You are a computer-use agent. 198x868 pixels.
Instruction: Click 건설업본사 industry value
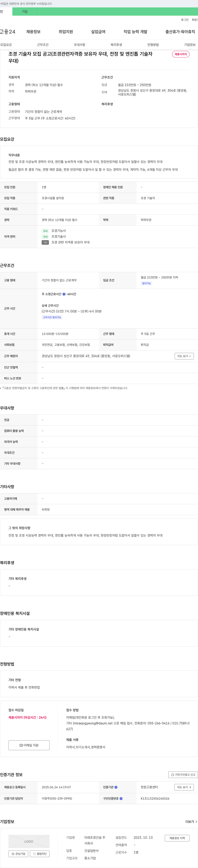91,851
